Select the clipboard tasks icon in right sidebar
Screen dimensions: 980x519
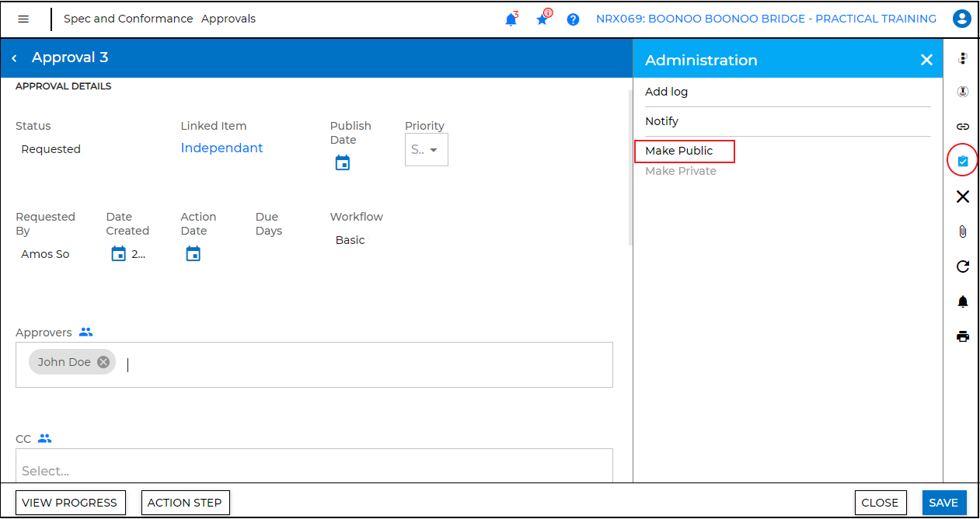[x=962, y=160]
